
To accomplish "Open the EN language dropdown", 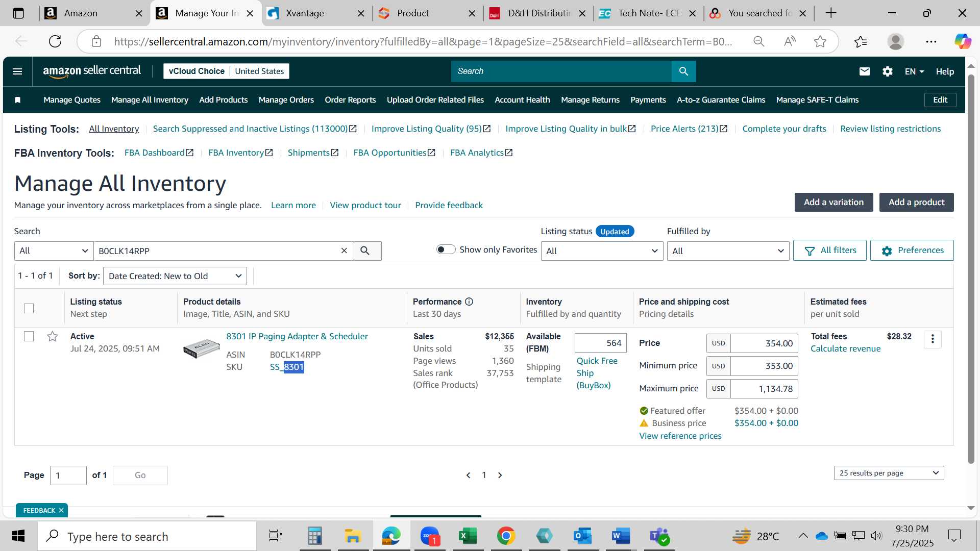I will pyautogui.click(x=914, y=71).
